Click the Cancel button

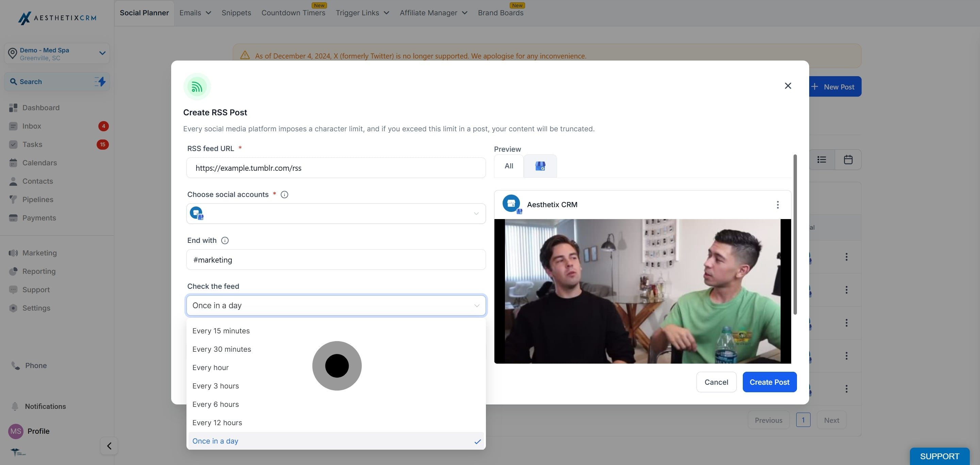point(716,382)
